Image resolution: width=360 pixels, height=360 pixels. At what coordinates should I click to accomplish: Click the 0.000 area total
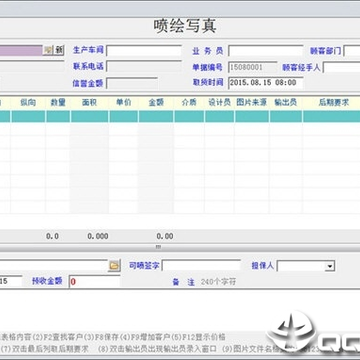98,236
